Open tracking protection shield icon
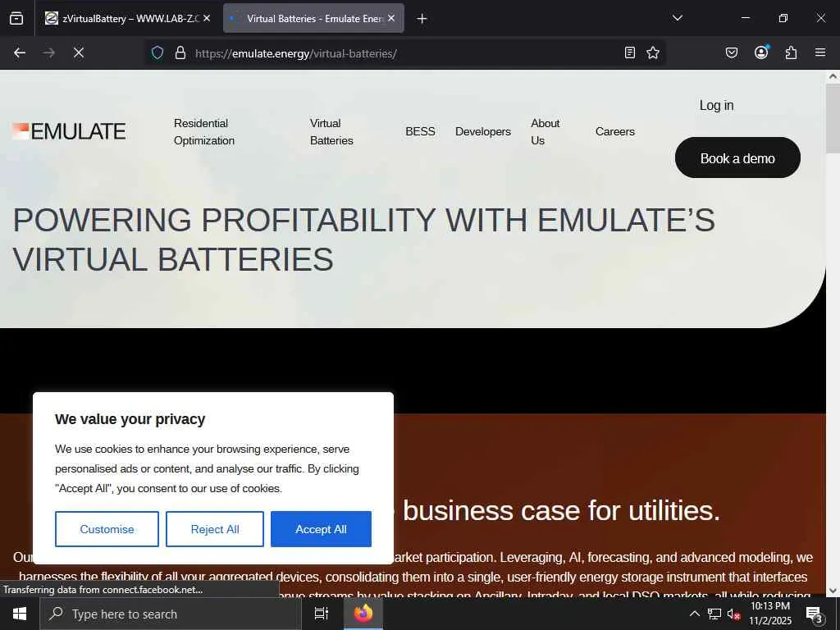 click(x=157, y=52)
